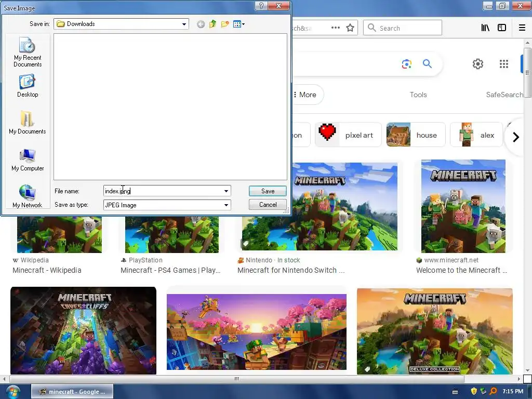Open the View menu icon in Save dialog
The height and width of the screenshot is (399, 532).
238,24
